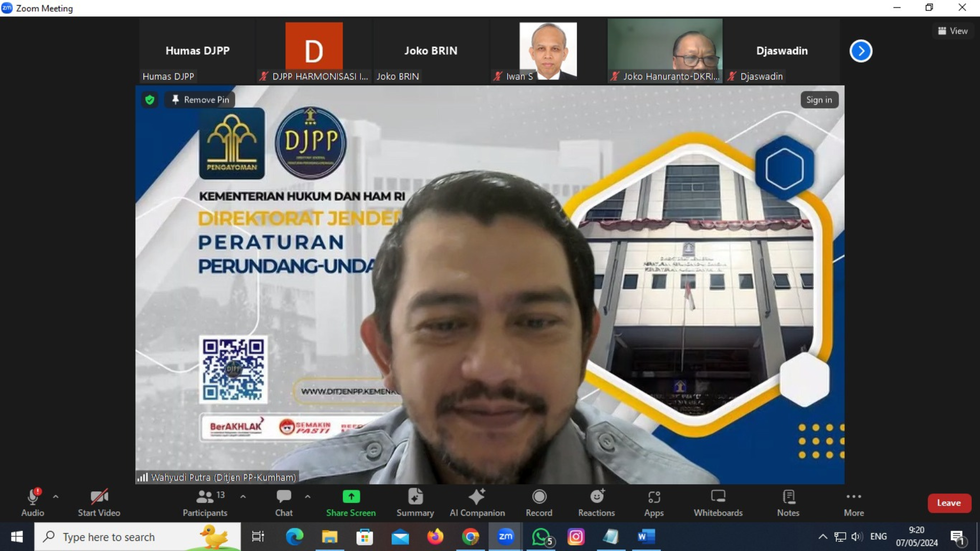Select Joko BRIN participant tile
Screen dimensions: 980x551
(431, 51)
